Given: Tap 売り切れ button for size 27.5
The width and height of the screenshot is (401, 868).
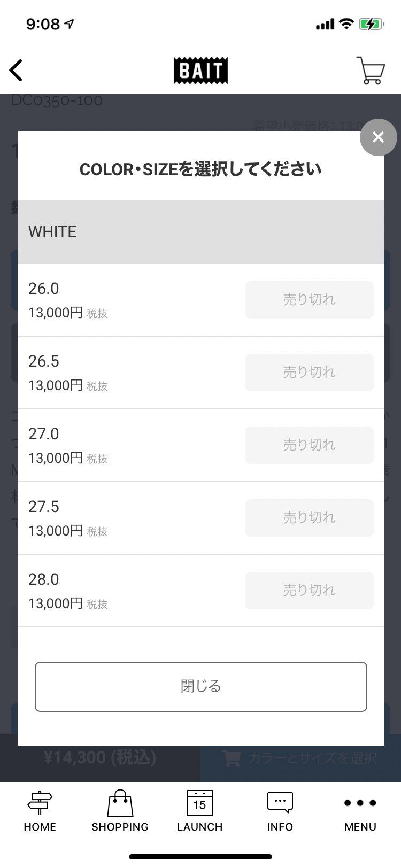Looking at the screenshot, I should tap(309, 518).
